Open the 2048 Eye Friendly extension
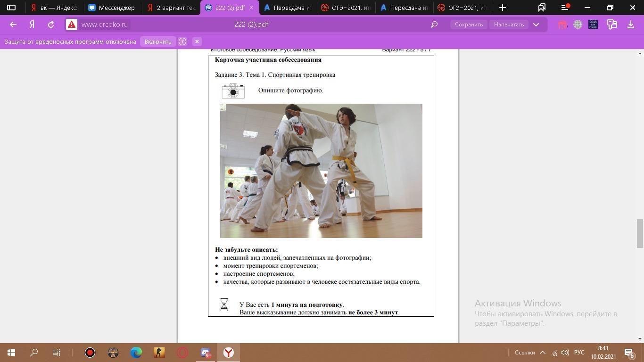The height and width of the screenshot is (362, 644). (593, 25)
